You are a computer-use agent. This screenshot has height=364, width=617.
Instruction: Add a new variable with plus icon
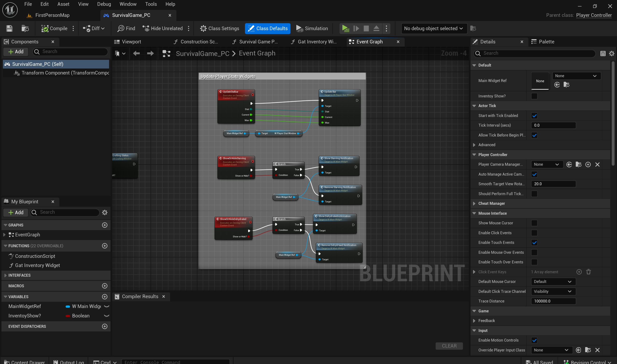104,296
